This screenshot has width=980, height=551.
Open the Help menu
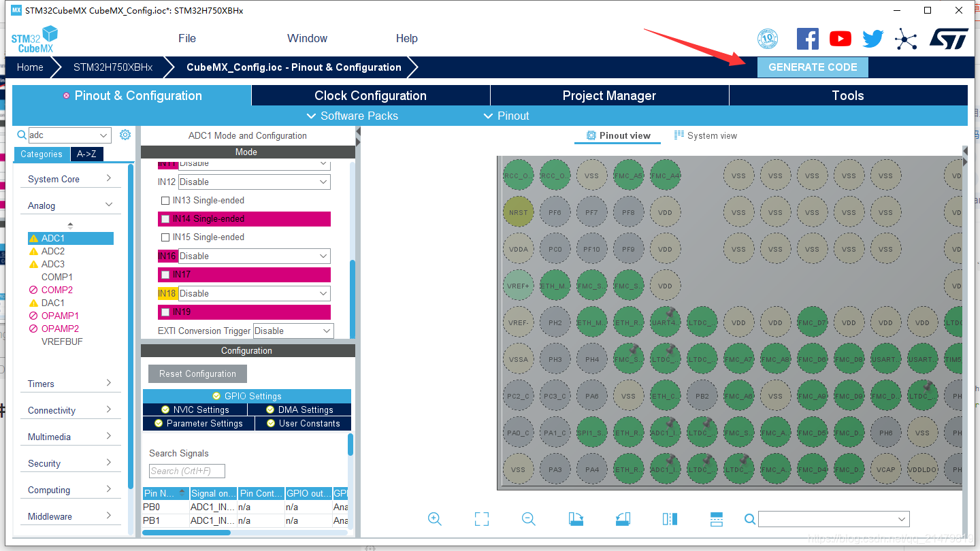point(407,39)
